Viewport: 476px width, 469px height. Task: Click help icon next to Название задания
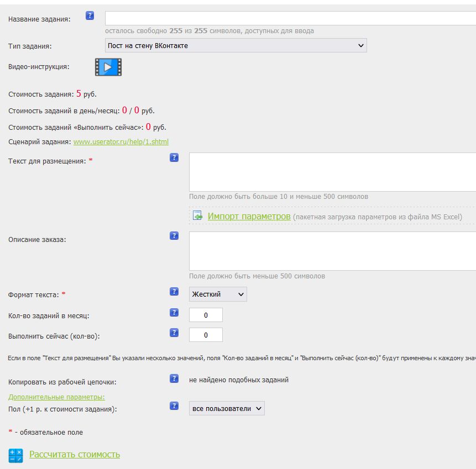click(x=90, y=15)
